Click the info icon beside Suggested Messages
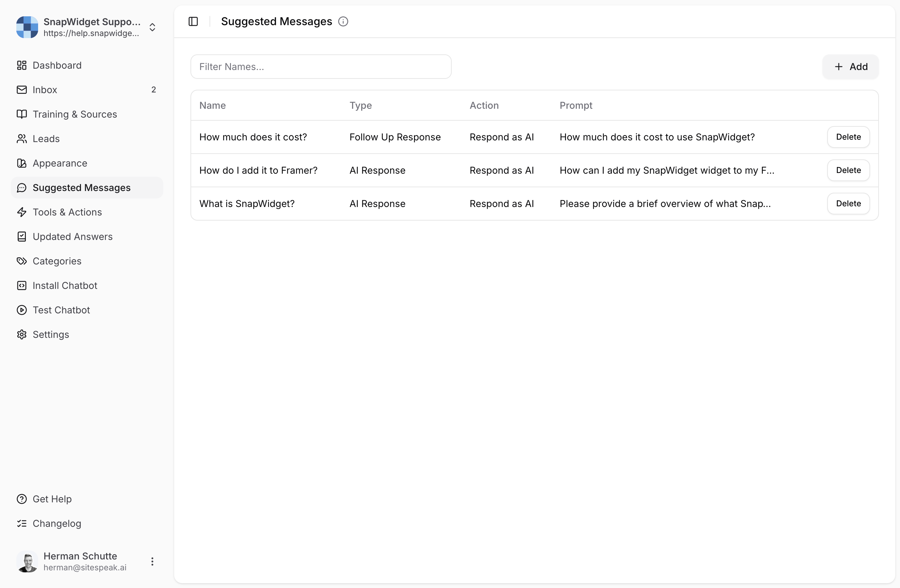 coord(343,21)
